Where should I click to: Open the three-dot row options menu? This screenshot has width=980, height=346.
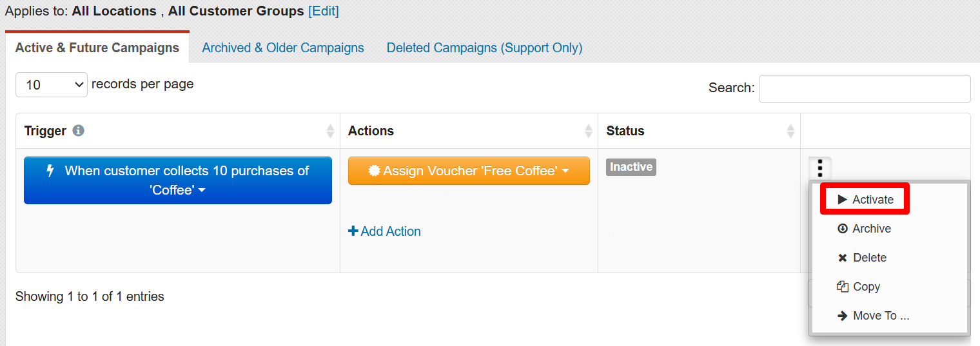tap(820, 169)
